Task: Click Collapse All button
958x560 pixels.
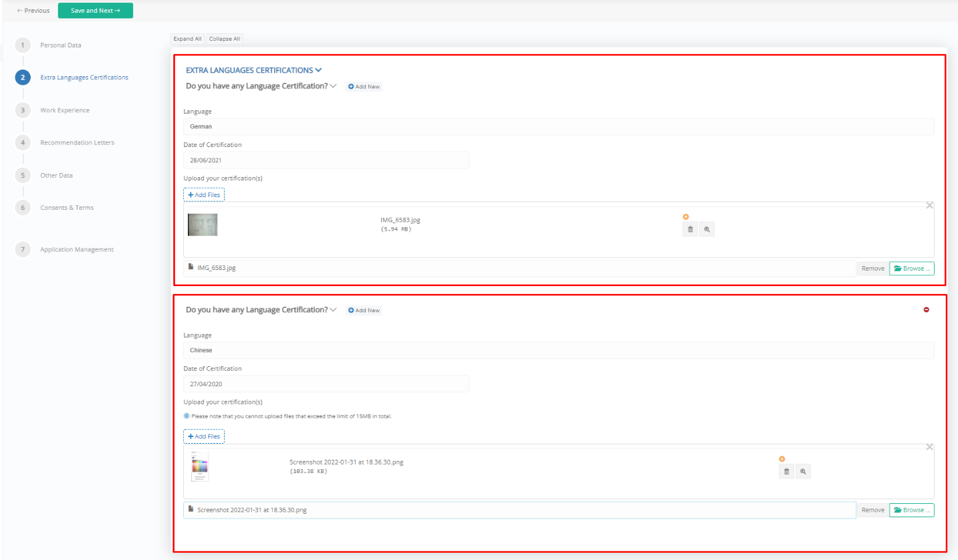Action: (x=225, y=39)
